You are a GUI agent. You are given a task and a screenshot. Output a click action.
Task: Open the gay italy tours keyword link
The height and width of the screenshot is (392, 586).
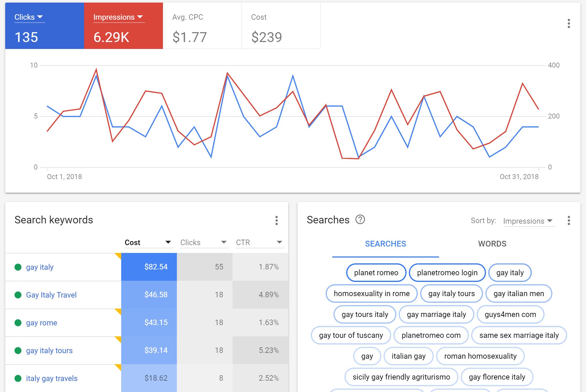(49, 351)
